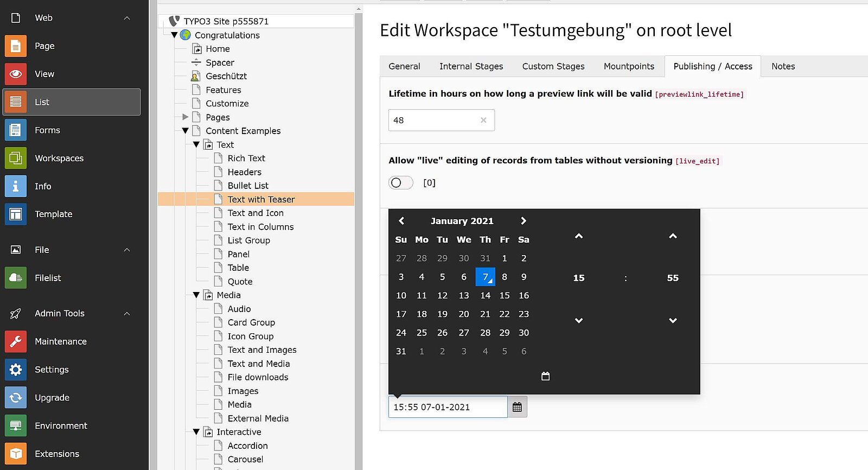Open the Workspaces module icon

(16, 158)
